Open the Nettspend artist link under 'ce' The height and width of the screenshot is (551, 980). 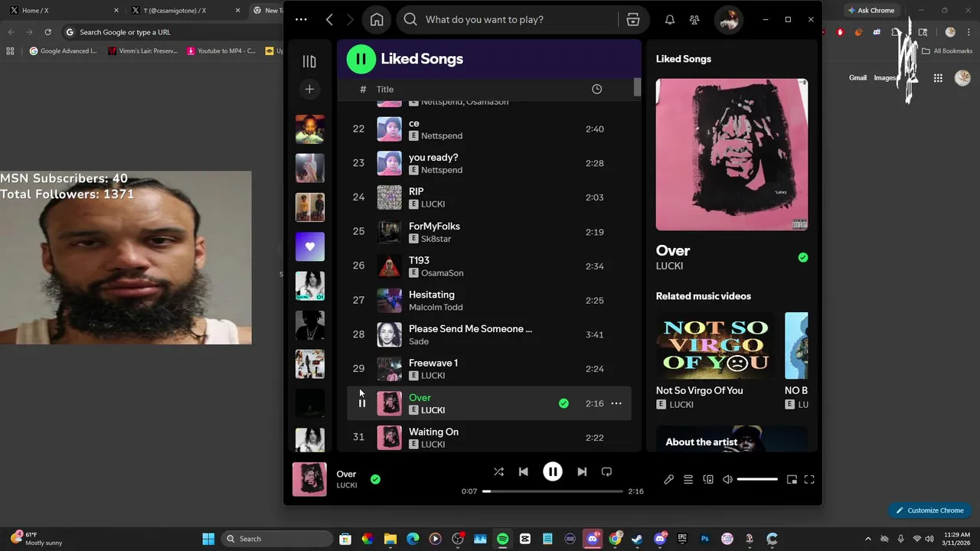point(442,136)
